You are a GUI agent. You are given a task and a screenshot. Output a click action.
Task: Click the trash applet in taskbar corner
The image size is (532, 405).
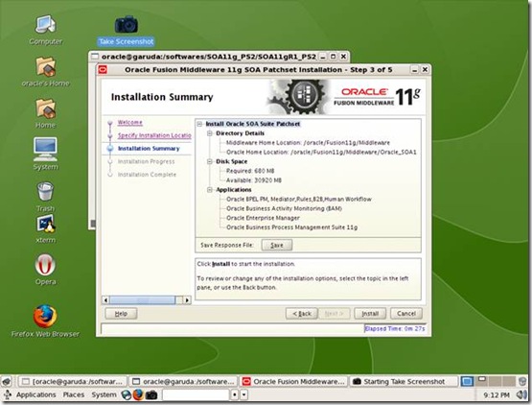tap(522, 381)
